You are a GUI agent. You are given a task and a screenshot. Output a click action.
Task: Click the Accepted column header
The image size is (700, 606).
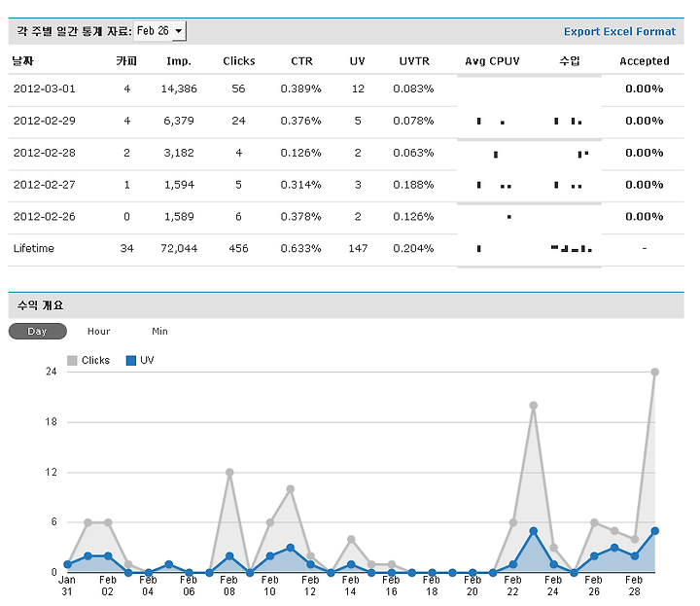645,61
